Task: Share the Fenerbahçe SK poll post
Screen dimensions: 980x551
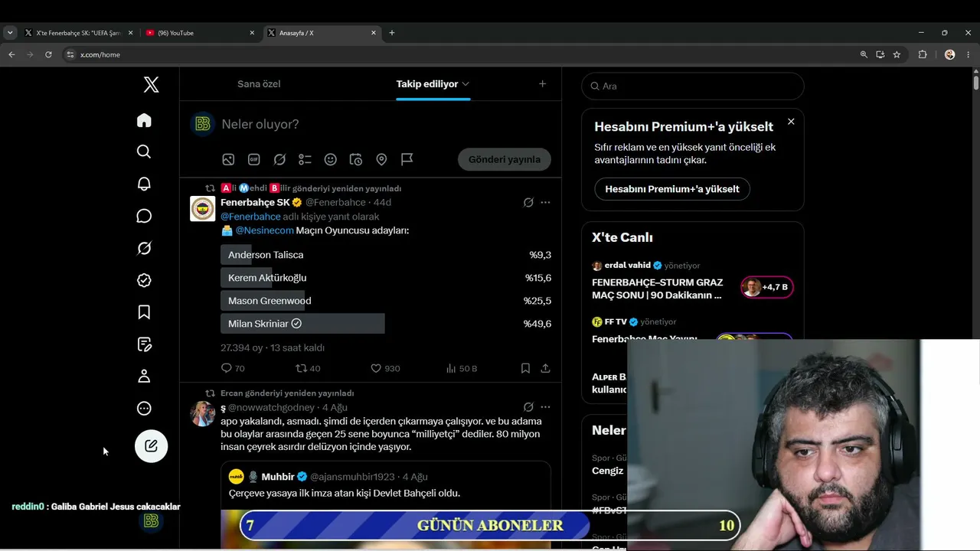Action: coord(545,368)
